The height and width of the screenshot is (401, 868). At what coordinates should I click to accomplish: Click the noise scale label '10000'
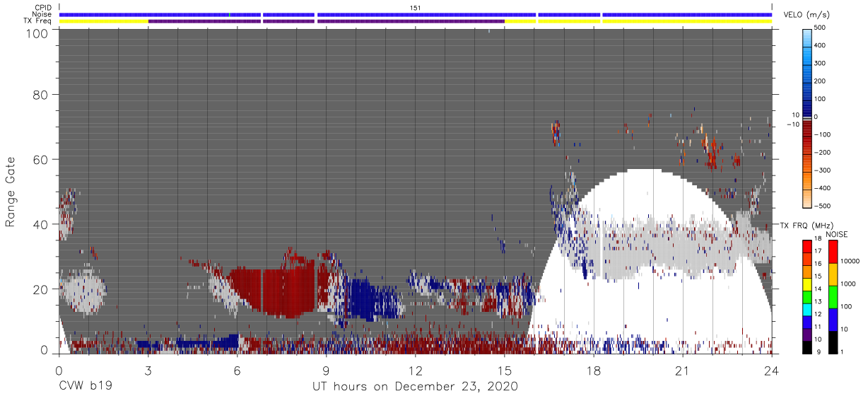[x=851, y=261]
